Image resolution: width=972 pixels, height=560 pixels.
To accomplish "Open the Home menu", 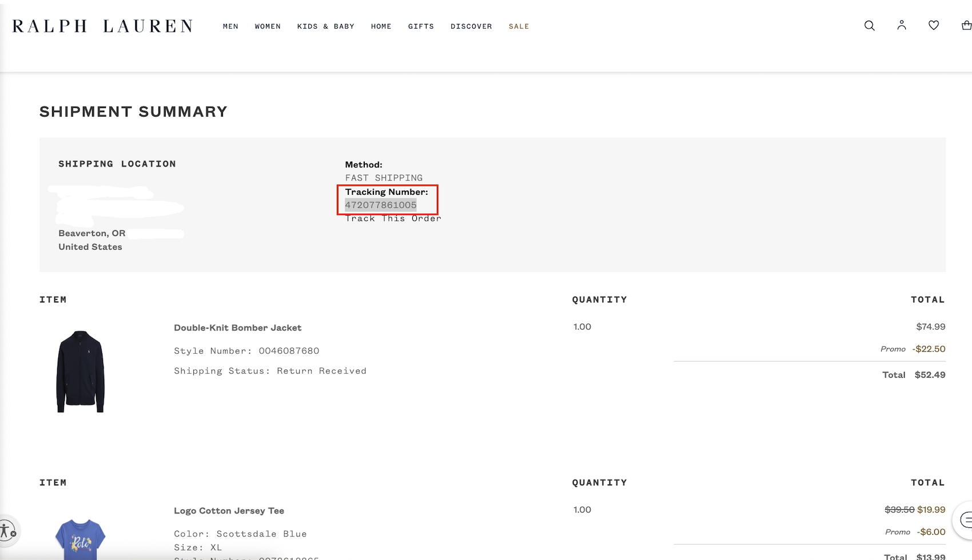I will click(x=381, y=26).
